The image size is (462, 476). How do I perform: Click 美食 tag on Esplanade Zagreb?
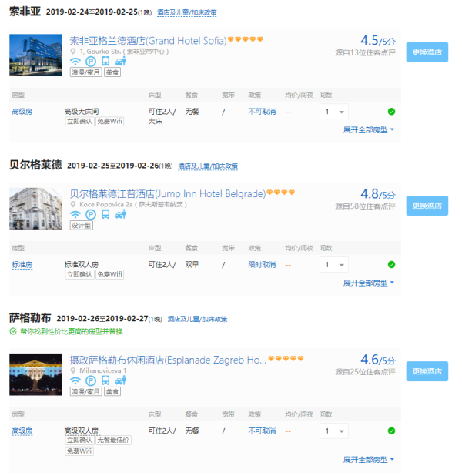tap(112, 391)
